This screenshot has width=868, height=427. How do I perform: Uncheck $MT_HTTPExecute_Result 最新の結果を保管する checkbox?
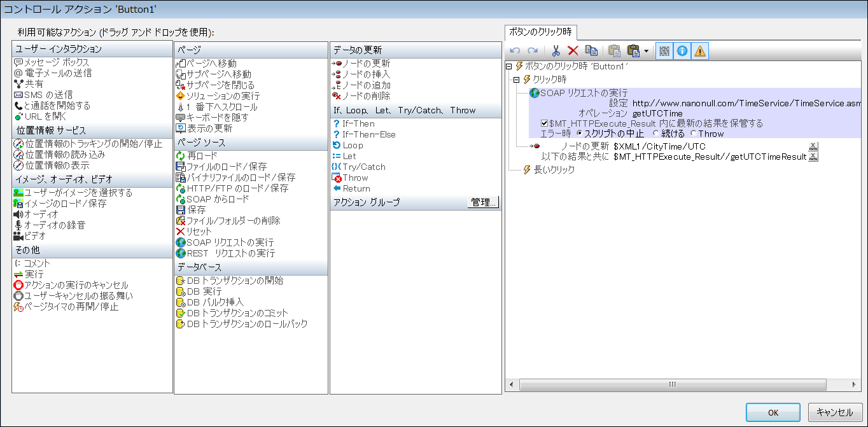tap(544, 123)
